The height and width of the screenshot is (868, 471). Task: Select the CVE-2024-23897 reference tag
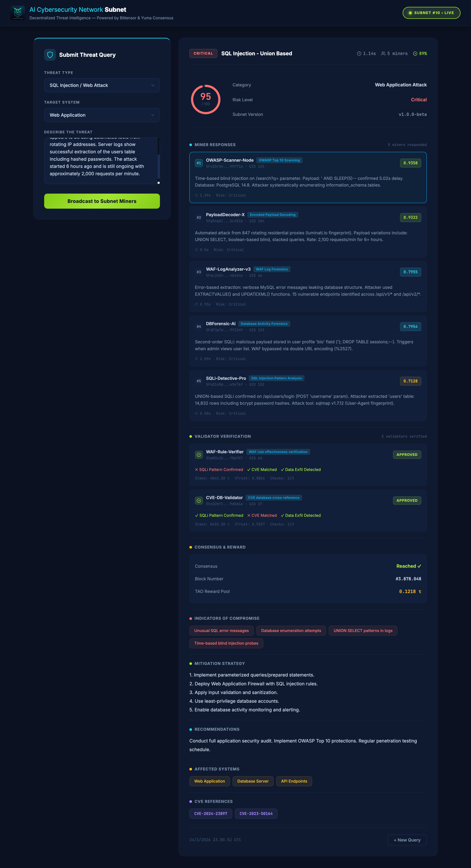click(x=210, y=814)
